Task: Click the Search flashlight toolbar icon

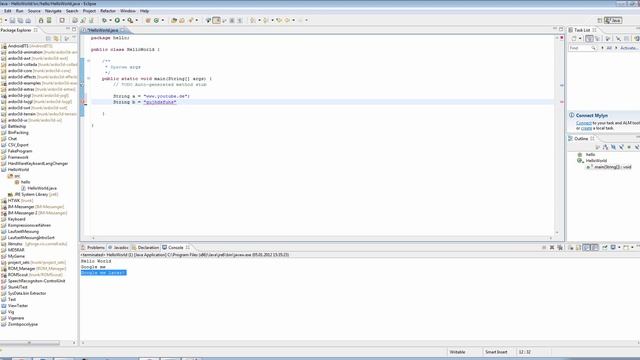Action: pyautogui.click(x=191, y=20)
